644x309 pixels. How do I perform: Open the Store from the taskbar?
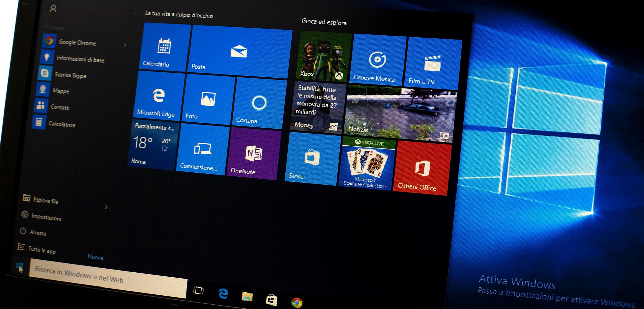(x=271, y=299)
